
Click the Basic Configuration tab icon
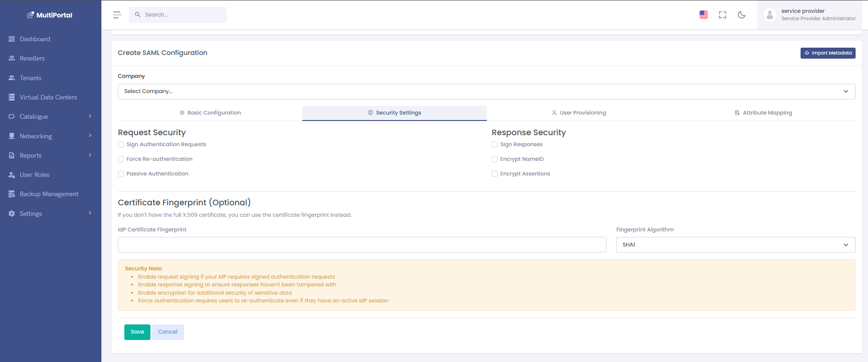click(182, 113)
